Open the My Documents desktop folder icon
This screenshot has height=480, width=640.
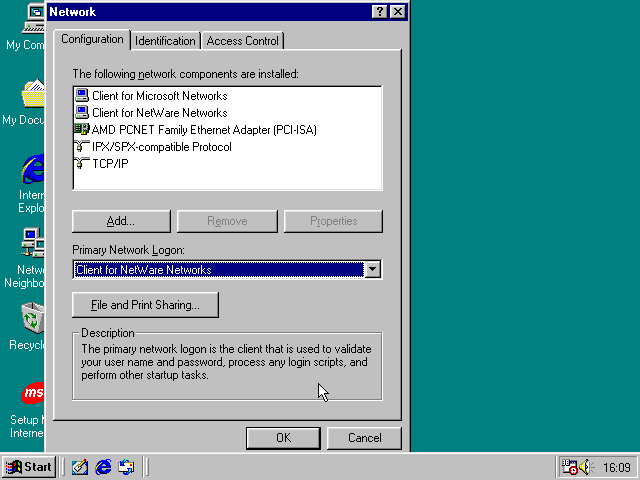[33, 94]
